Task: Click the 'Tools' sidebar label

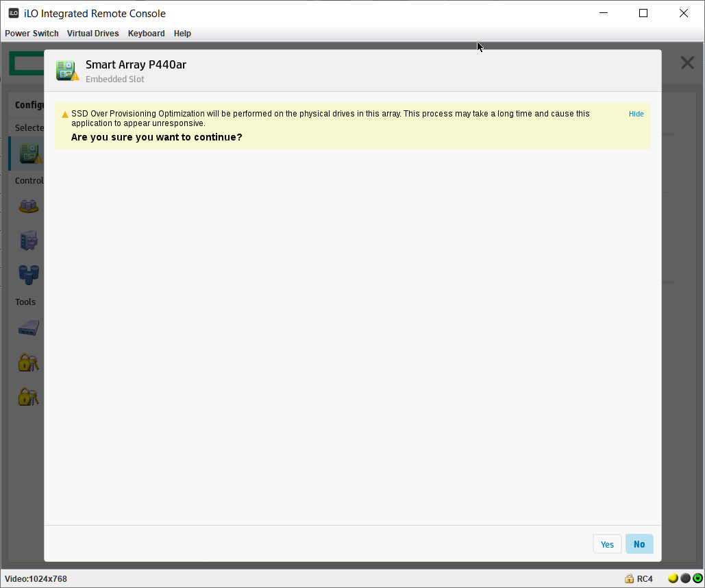Action: (x=25, y=302)
